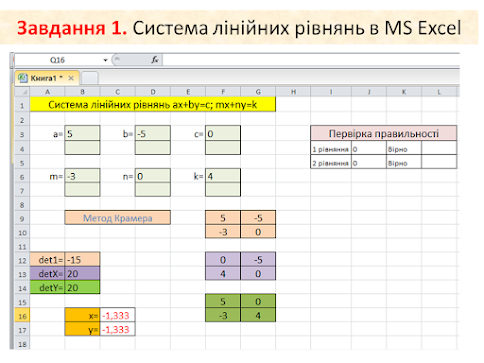Viewport: 484px width, 363px height.
Task: Click purple matrix cell F12 with 0
Action: (x=223, y=260)
